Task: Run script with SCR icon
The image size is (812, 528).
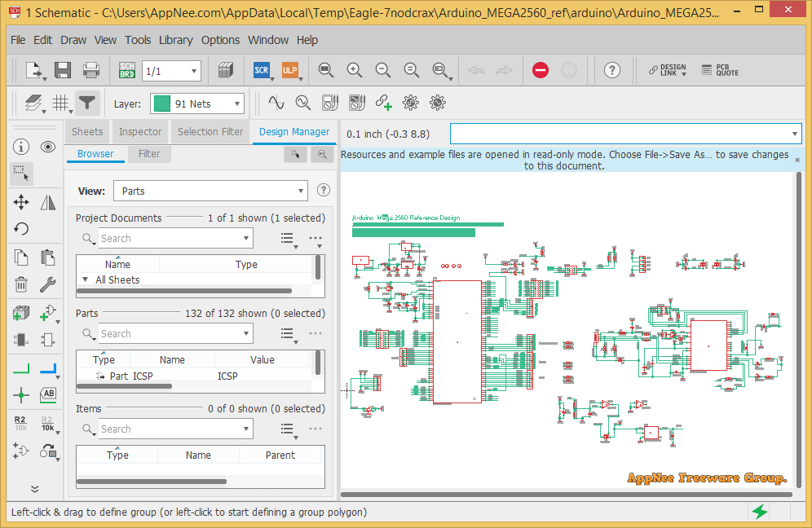Action: [x=262, y=70]
